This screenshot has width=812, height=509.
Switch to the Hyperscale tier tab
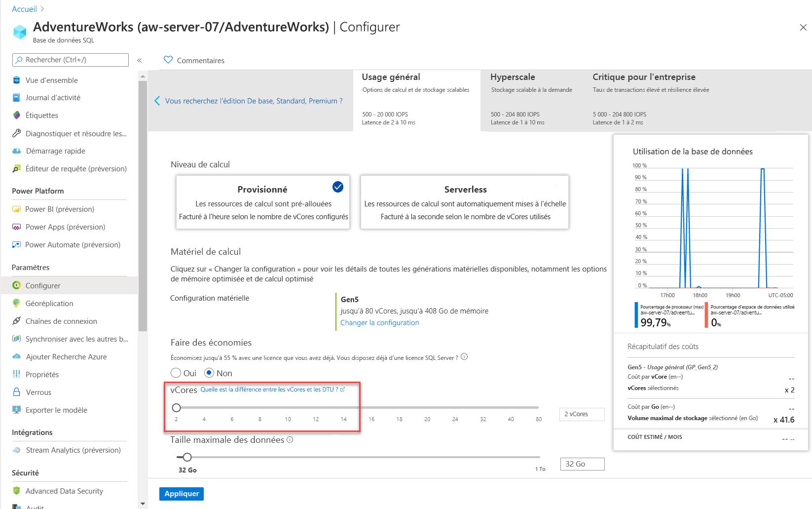coord(532,101)
